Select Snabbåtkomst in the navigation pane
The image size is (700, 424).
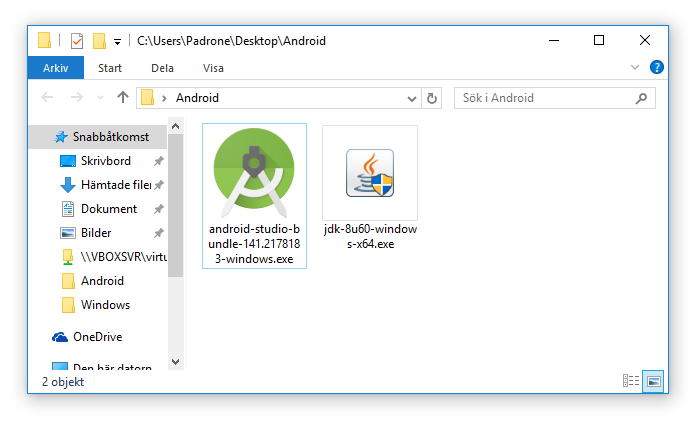click(x=98, y=137)
